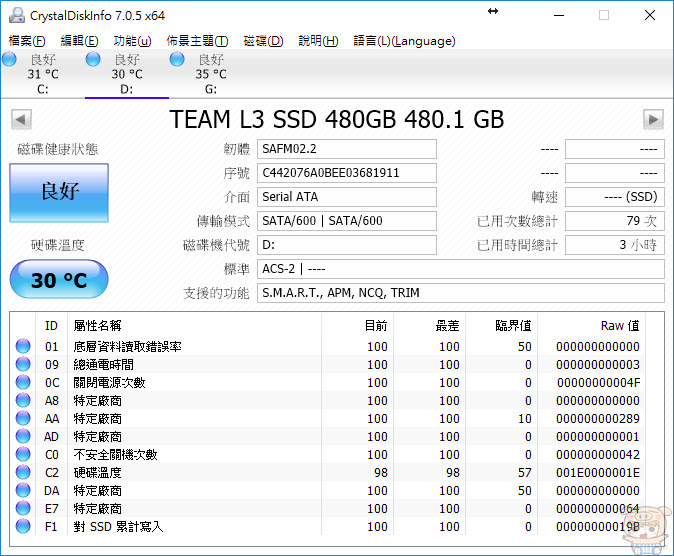Screen dimensions: 674x556
Task: Click the threshold value 57 in row C2
Action: pos(524,473)
